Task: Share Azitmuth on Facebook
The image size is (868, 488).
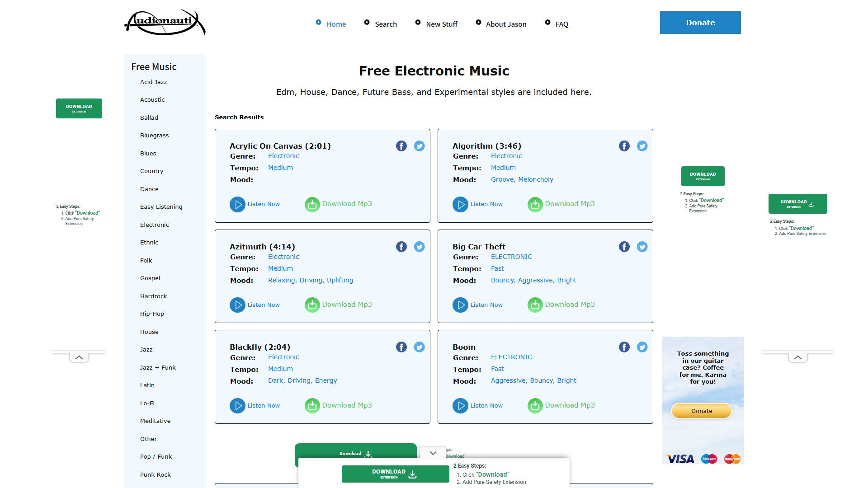Action: pos(401,247)
